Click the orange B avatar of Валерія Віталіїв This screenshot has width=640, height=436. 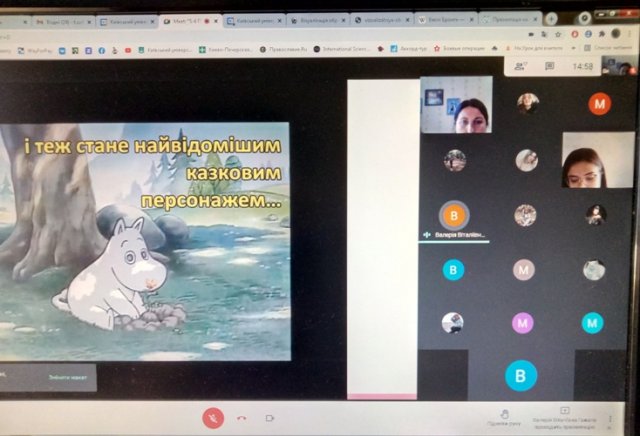[454, 215]
